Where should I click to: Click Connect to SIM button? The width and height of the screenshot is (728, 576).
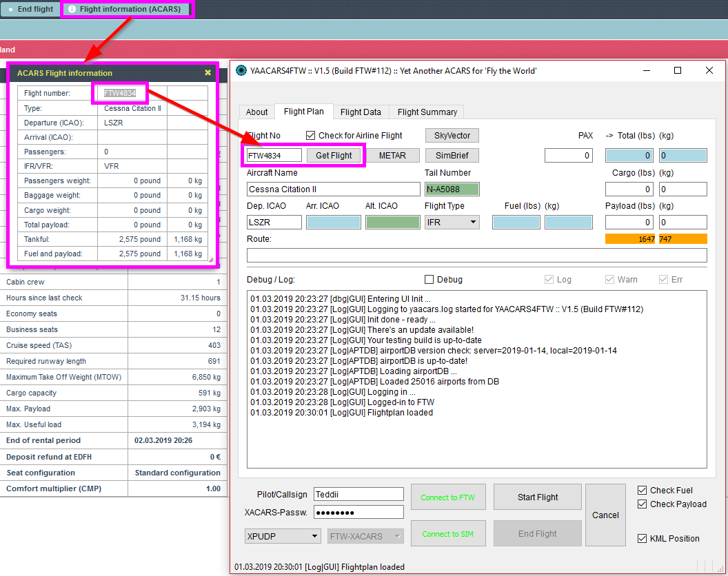(448, 534)
